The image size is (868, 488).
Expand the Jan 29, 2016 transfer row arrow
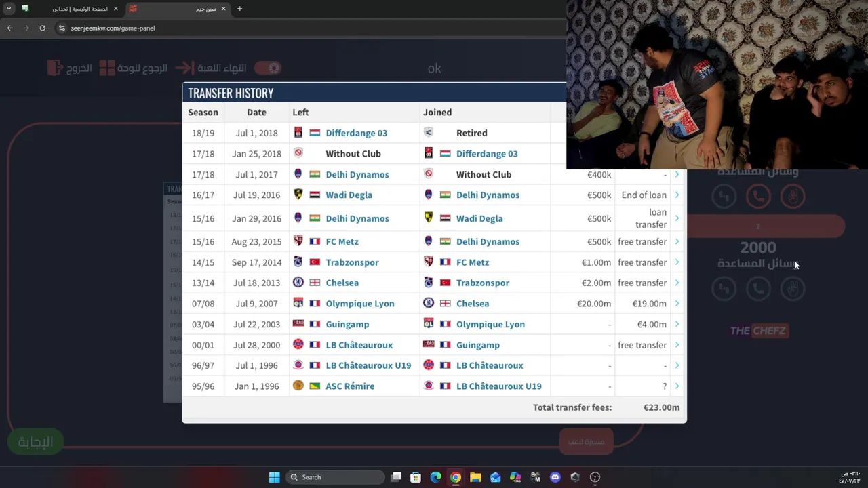(677, 218)
